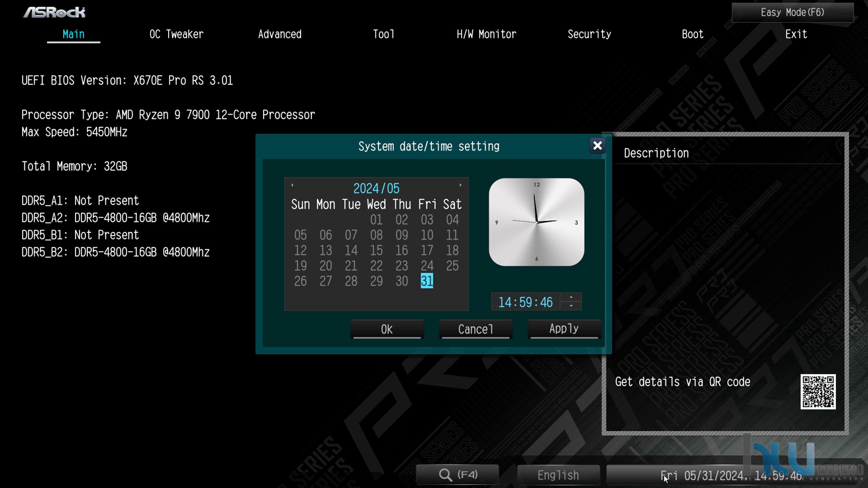Screen dimensions: 868x488
Task: Select day 18 in the calendar
Action: click(x=452, y=251)
